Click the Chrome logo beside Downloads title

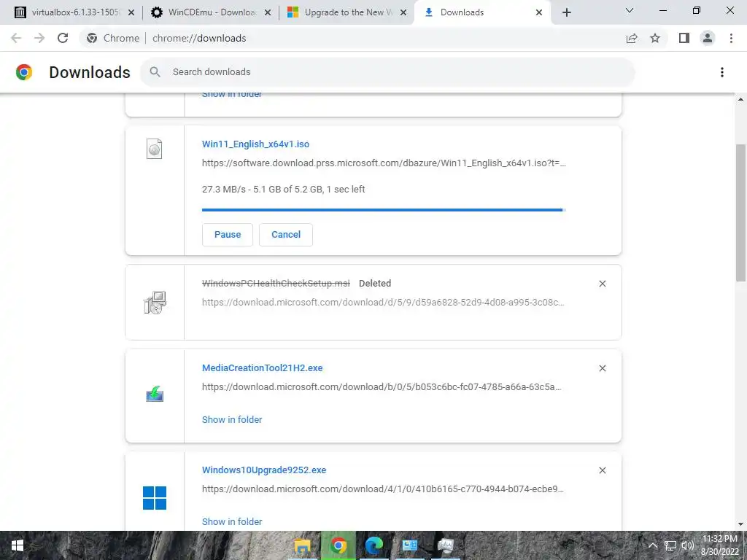pos(24,72)
